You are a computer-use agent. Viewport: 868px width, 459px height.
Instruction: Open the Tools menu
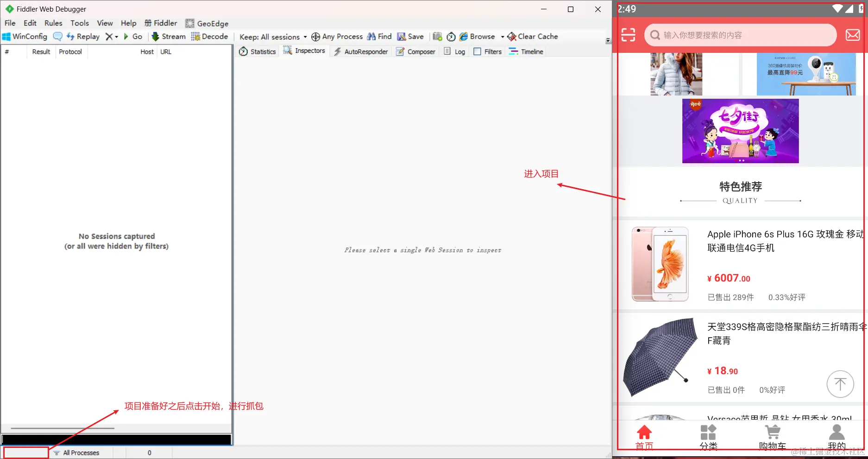(x=80, y=23)
